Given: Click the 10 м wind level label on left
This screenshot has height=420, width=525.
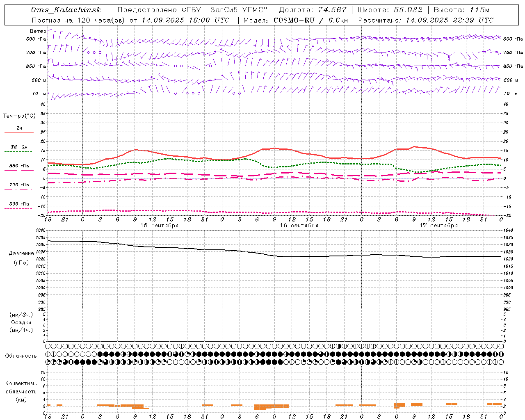Looking at the screenshot, I should tap(39, 94).
